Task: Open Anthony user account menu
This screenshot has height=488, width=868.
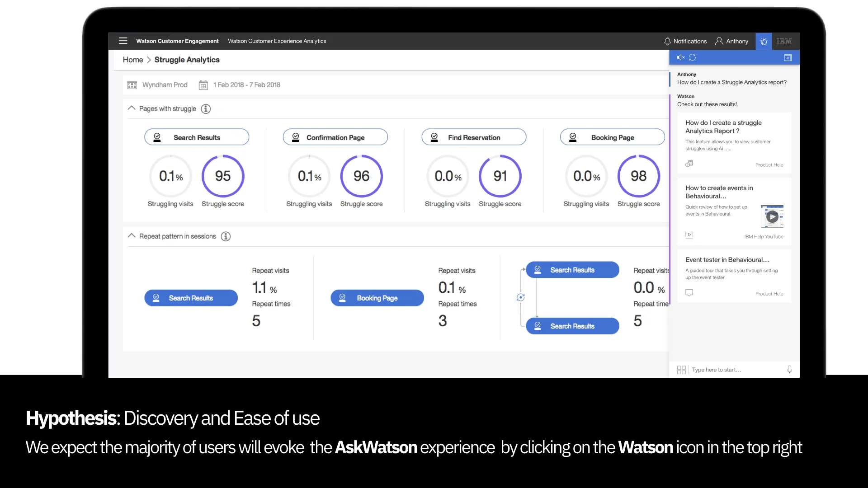Action: (731, 41)
